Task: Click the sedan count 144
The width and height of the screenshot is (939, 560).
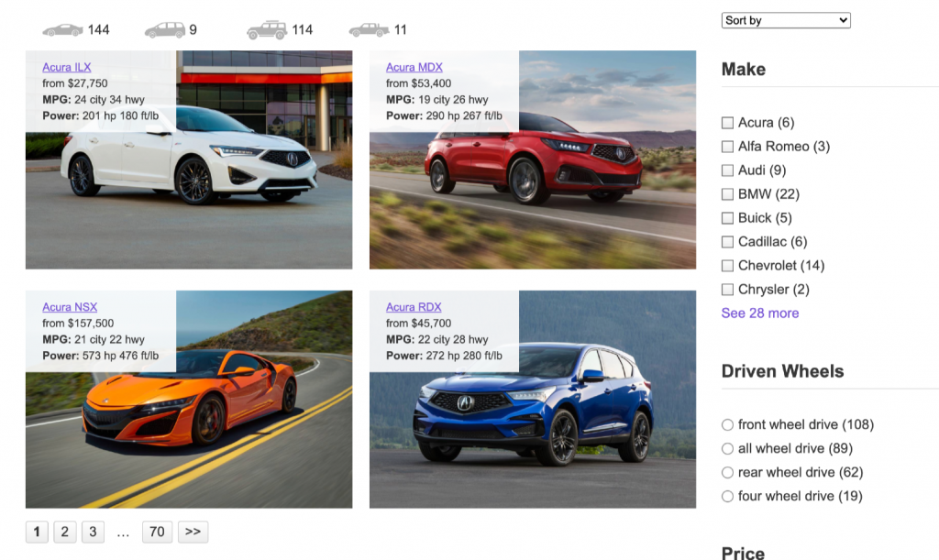Action: coord(98,30)
